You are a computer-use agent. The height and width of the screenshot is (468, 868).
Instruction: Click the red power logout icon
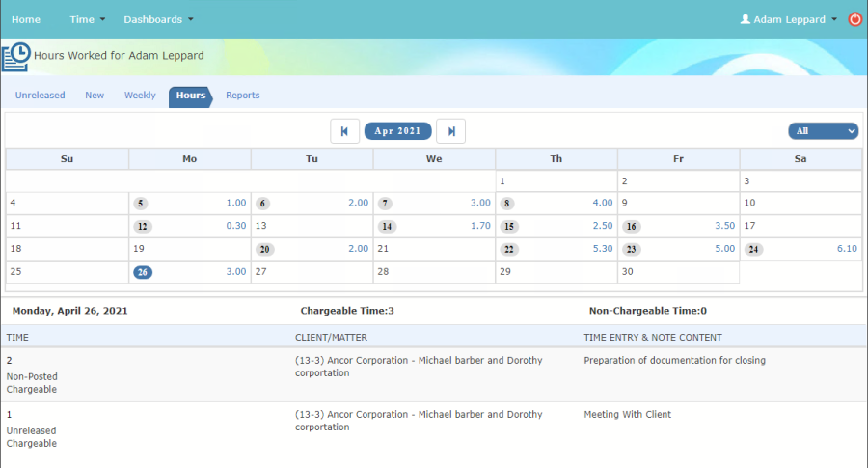[855, 19]
